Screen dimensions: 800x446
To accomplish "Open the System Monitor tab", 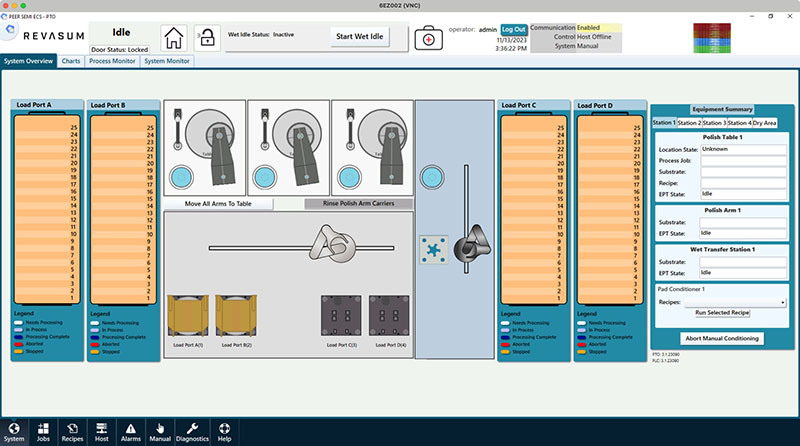I will [167, 61].
